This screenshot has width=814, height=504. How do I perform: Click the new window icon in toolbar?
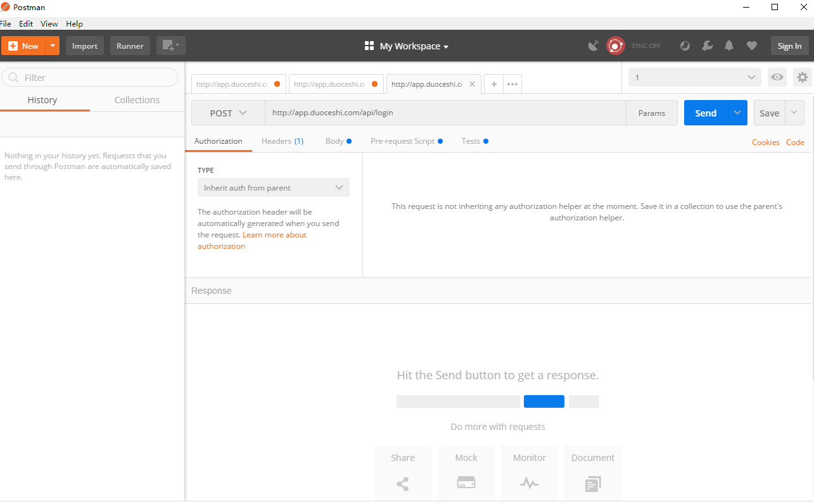(x=171, y=46)
